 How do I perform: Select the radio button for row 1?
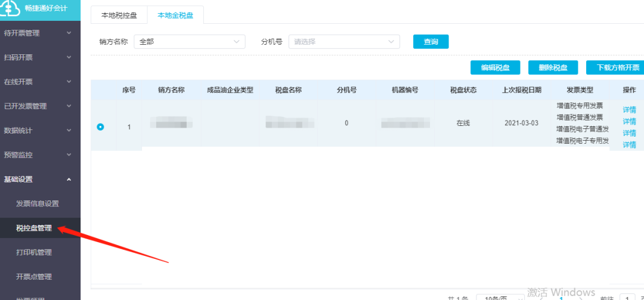[x=100, y=126]
